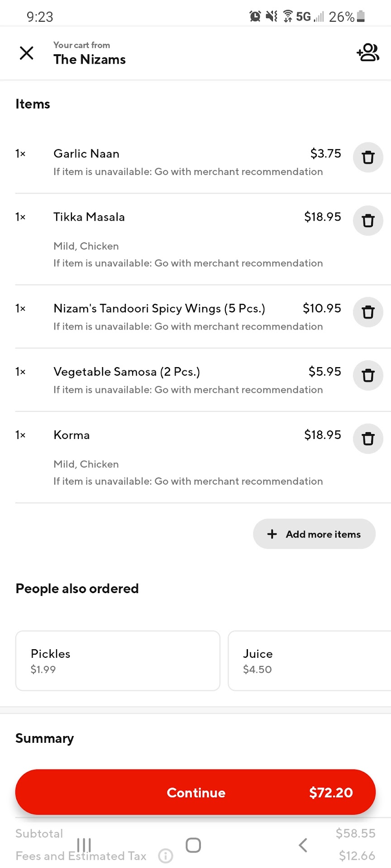Tap the info icon beside Fees and Estimated Tax

click(166, 855)
